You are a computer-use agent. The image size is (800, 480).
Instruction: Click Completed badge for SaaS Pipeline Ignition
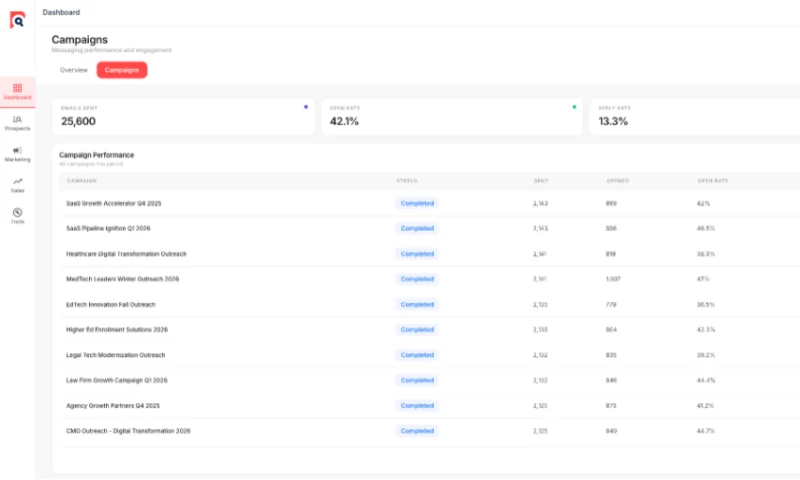point(417,228)
